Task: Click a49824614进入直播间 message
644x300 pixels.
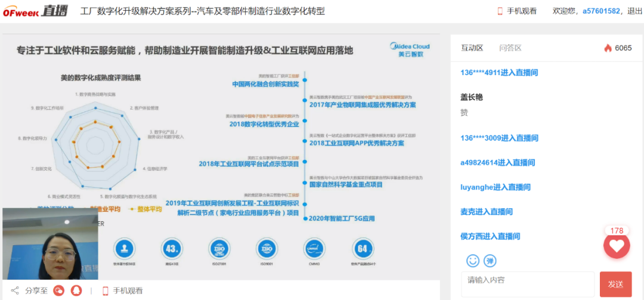Action: coord(498,163)
